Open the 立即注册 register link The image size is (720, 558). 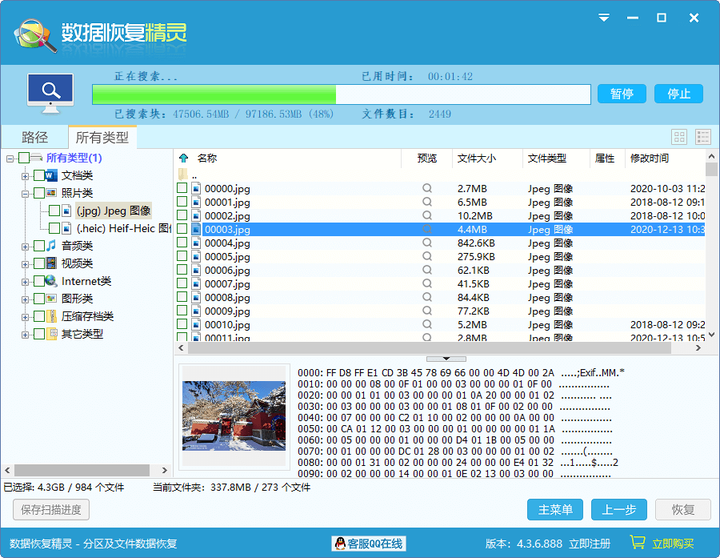(590, 544)
